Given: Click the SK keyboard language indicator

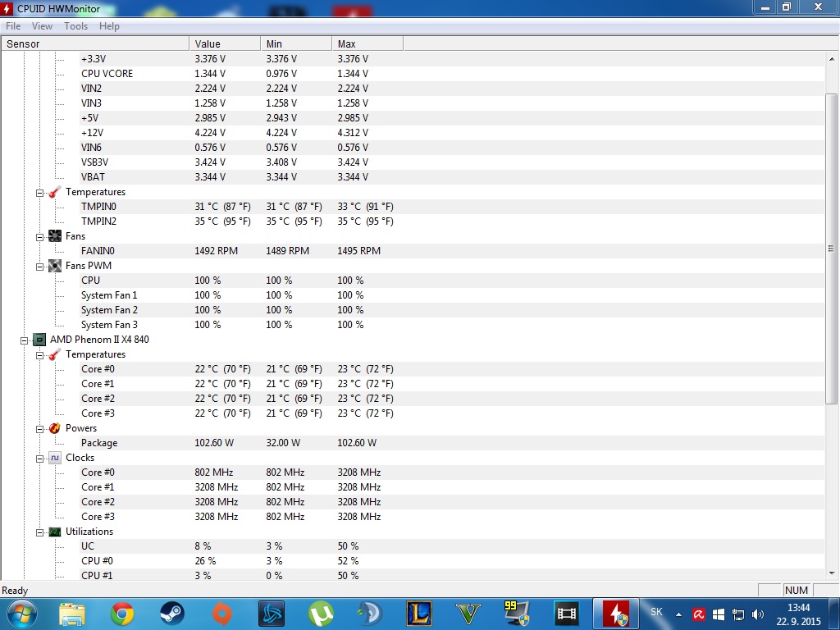Looking at the screenshot, I should 656,612.
